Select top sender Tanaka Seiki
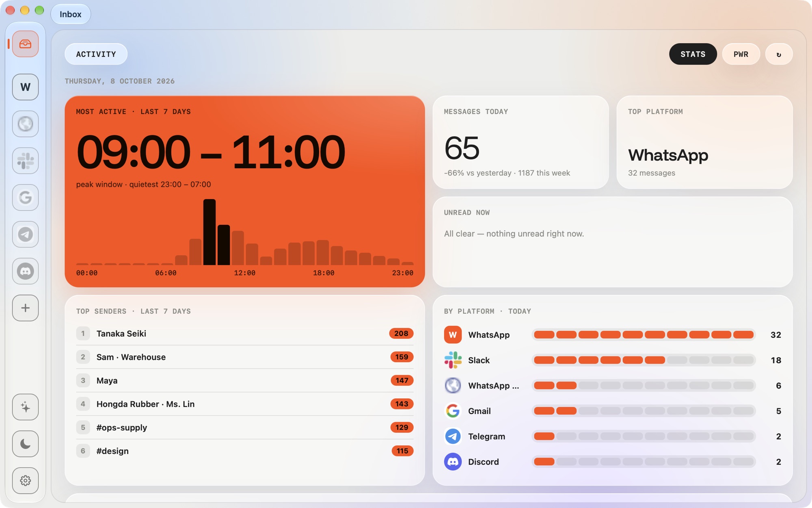Viewport: 812px width, 508px height. 244,334
